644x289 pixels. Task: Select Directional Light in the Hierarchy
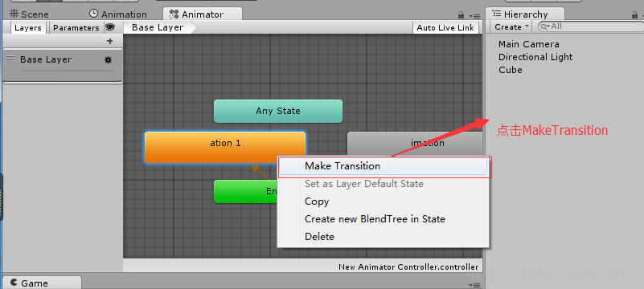pyautogui.click(x=535, y=57)
